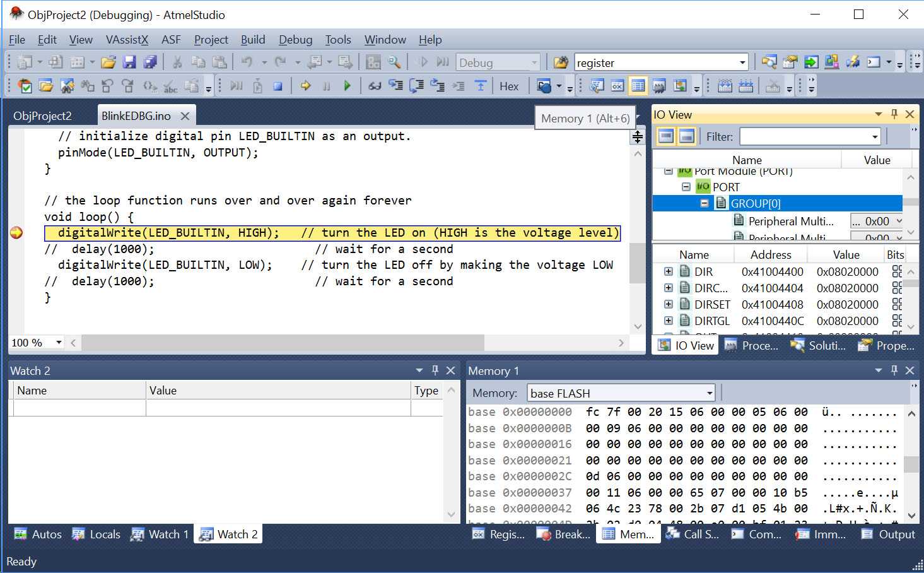Screen dimensions: 924x573
Task: Click the editor horizontal scrollbar thumb
Action: point(283,343)
